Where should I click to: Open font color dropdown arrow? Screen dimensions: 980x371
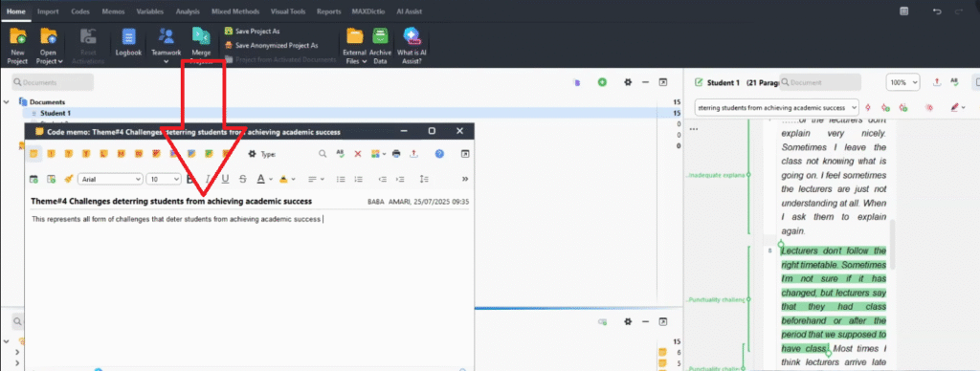tap(271, 179)
